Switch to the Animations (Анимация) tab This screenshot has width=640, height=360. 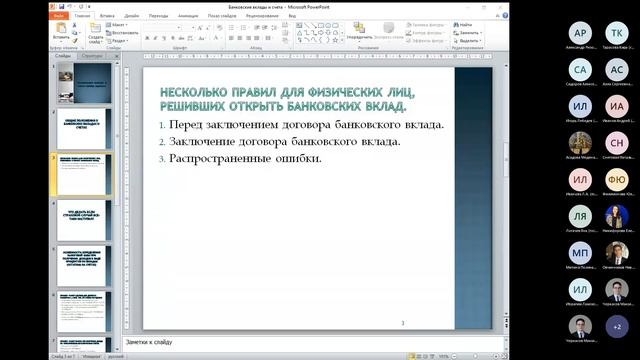point(188,16)
